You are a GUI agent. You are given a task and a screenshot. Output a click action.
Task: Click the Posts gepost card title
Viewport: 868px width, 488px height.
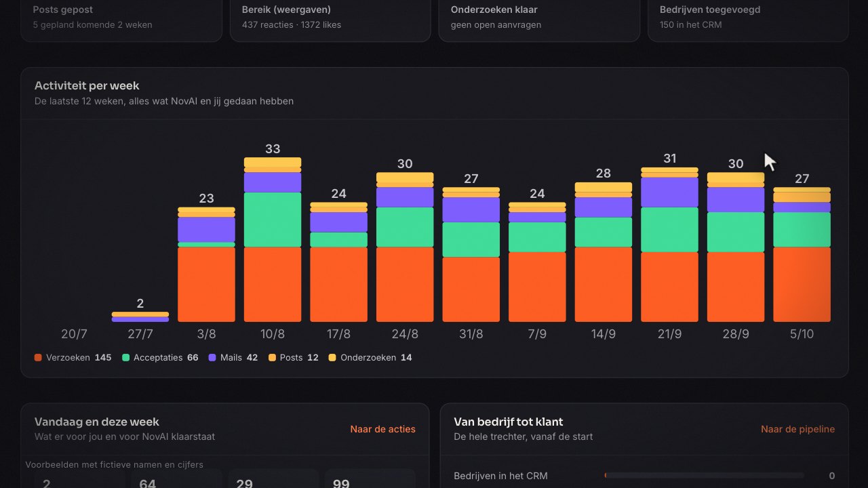tap(63, 9)
